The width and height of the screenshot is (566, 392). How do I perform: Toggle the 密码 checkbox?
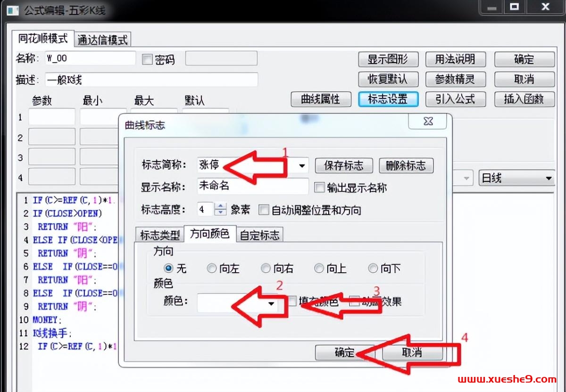(147, 58)
